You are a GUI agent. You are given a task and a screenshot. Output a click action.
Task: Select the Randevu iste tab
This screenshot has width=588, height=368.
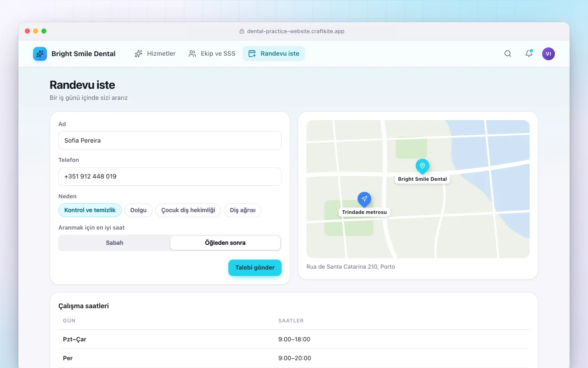click(x=274, y=54)
